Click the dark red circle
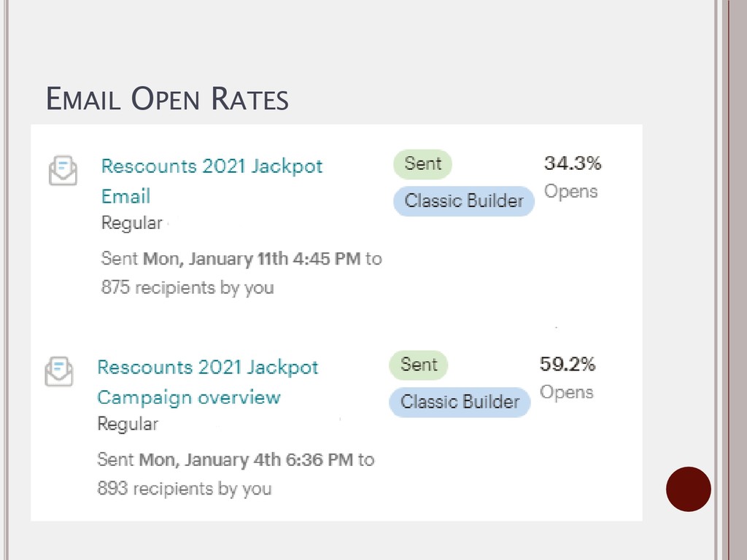This screenshot has height=560, width=747. click(689, 489)
